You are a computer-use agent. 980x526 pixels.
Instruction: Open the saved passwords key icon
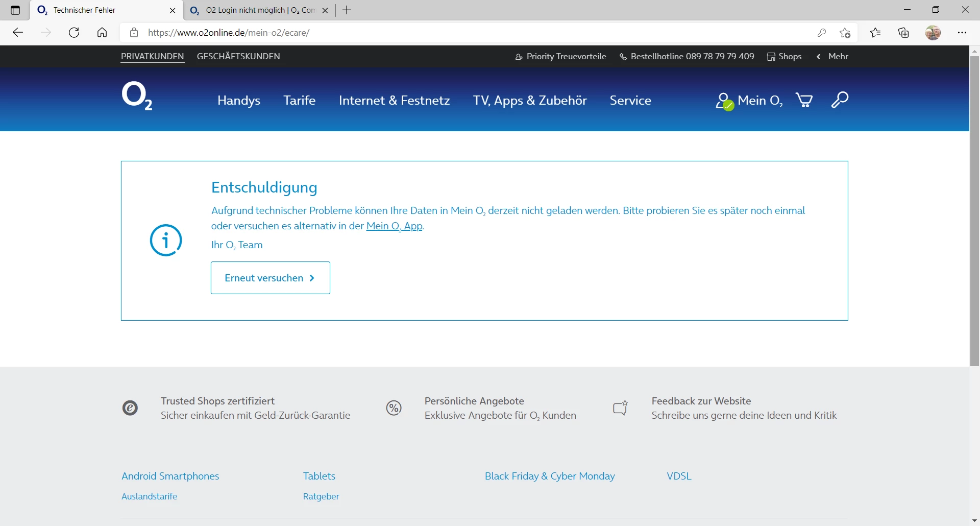pyautogui.click(x=822, y=33)
